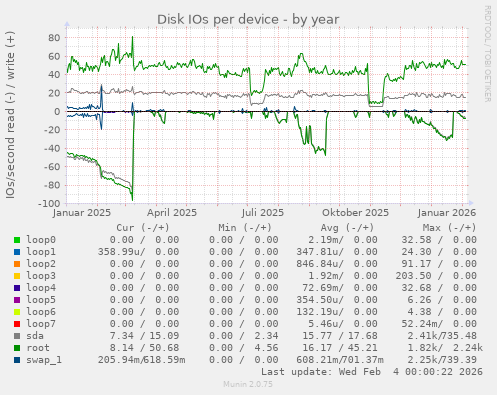Image resolution: width=497 pixels, height=395 pixels.
Task: Click the 'Max (-/+)' column header
Action: 449,228
